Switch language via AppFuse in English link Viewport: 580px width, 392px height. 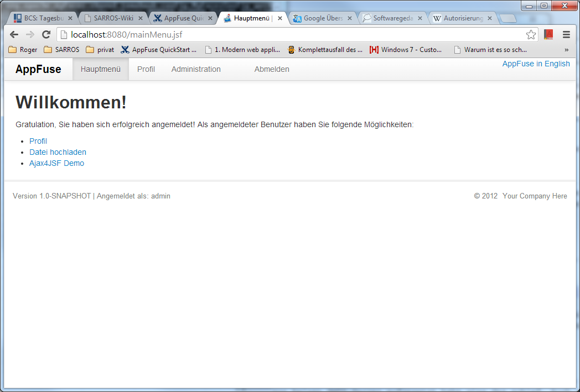[536, 64]
